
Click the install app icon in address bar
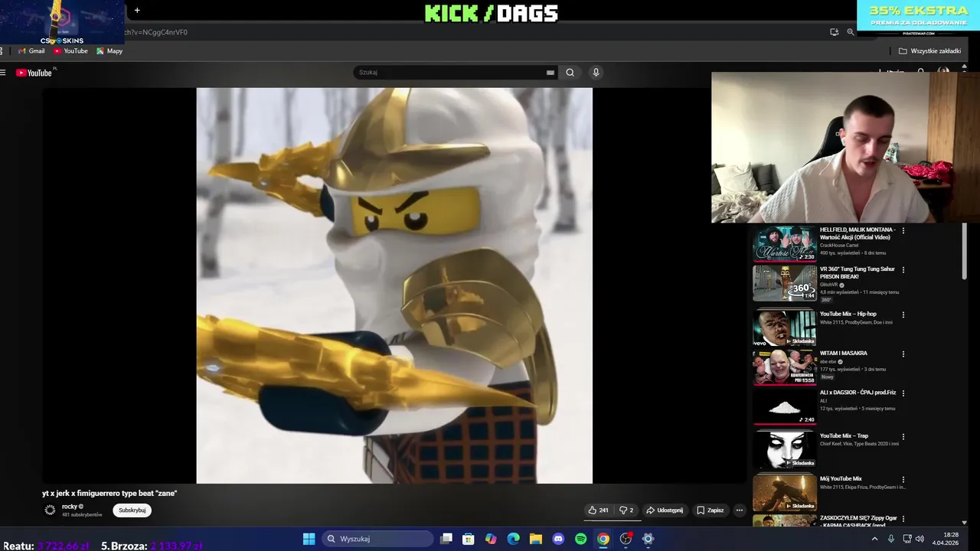pyautogui.click(x=834, y=32)
